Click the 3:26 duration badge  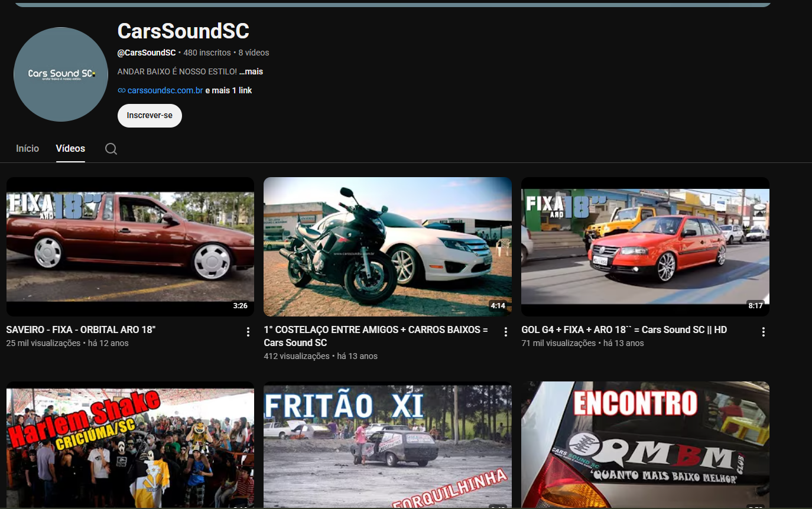pyautogui.click(x=241, y=306)
